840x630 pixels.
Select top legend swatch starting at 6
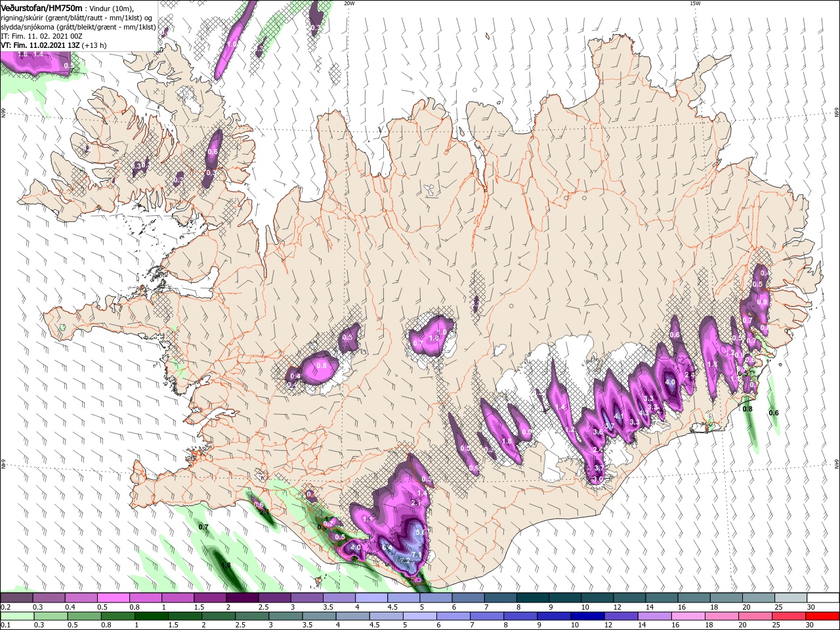468,598
